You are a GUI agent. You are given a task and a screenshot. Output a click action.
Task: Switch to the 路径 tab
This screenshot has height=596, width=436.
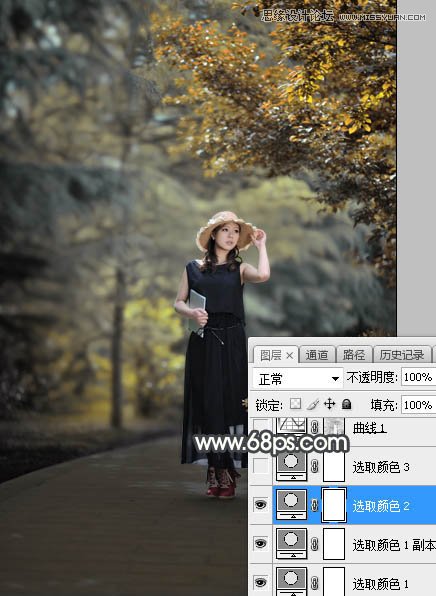click(354, 355)
